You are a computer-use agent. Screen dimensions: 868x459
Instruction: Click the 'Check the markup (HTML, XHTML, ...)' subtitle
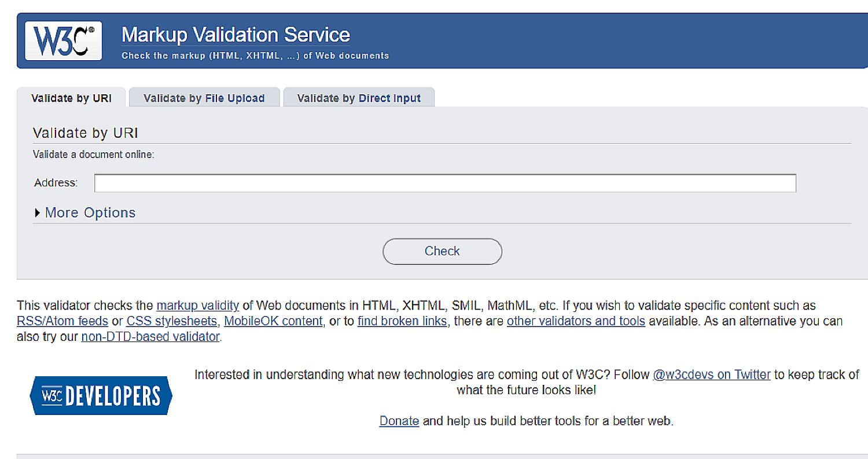(255, 56)
